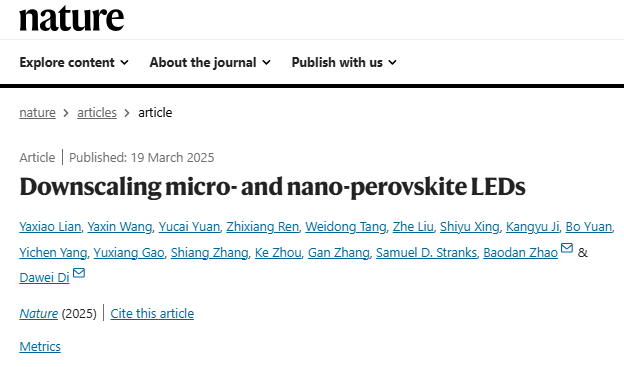Open author Baodan Zhao's link
Image resolution: width=624 pixels, height=367 pixels.
click(521, 253)
